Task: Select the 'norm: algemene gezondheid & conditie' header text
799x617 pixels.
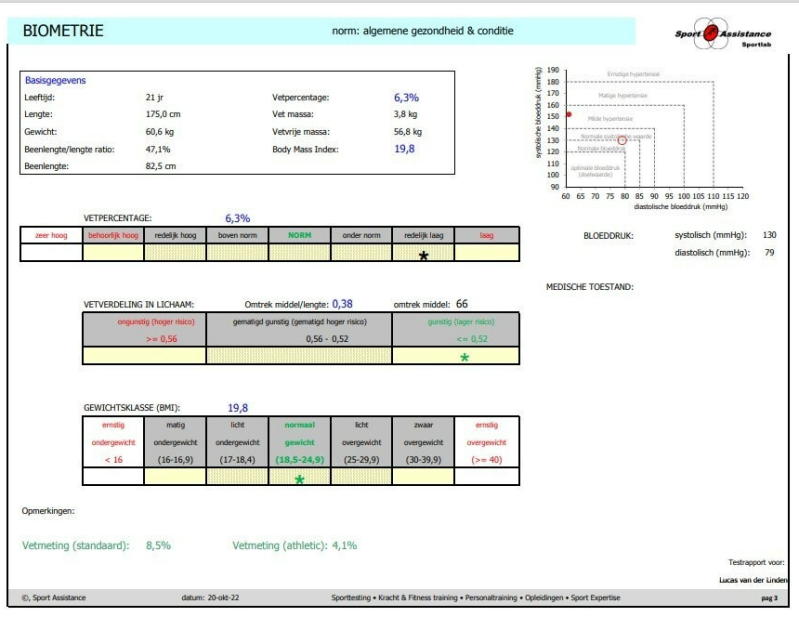Action: [x=422, y=31]
